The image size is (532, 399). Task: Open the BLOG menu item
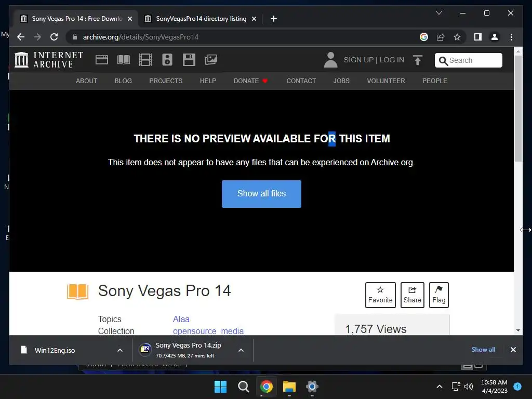click(x=123, y=81)
